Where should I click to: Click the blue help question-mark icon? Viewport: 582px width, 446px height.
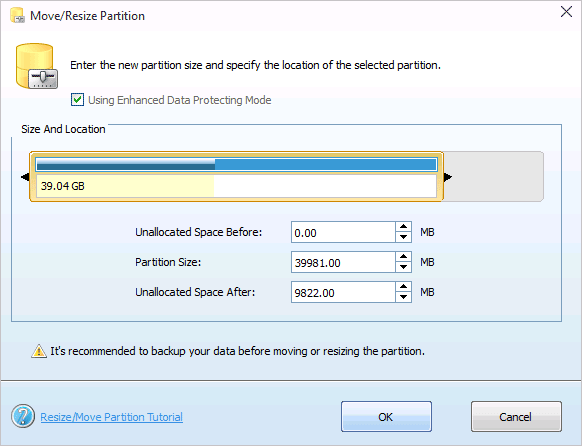click(x=23, y=416)
